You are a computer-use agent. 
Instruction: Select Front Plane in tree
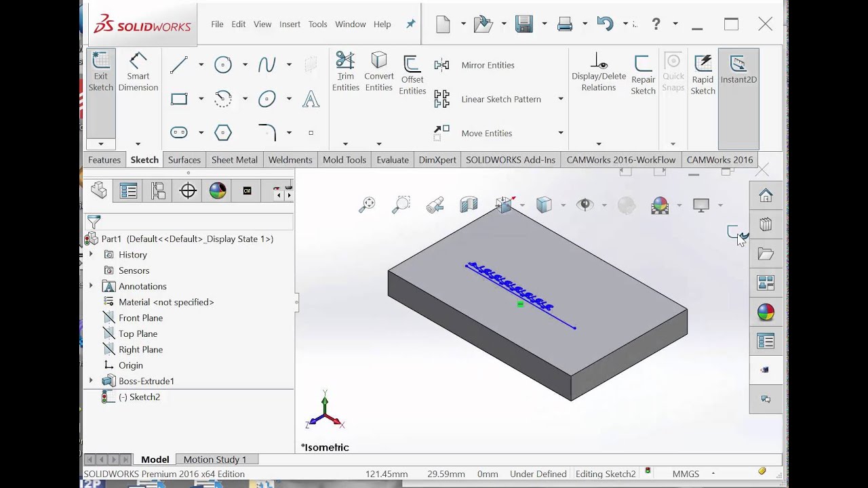coord(140,318)
